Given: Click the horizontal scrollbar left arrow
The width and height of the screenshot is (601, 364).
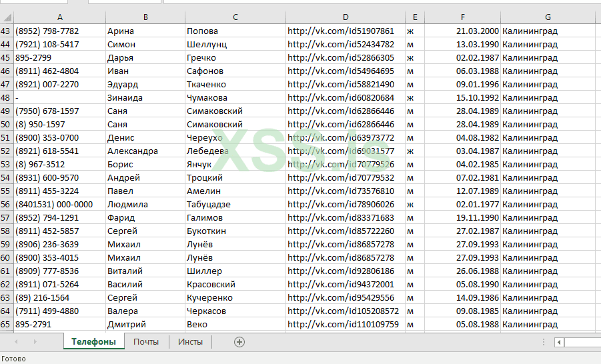Looking at the screenshot, I should coord(559,342).
